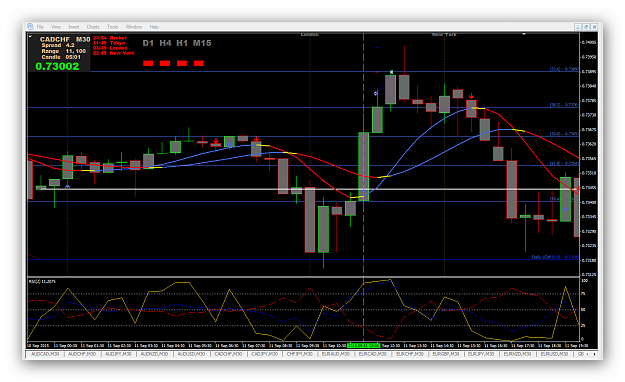Click the red trend box under H4
This screenshot has width=625, height=382.
coord(165,63)
